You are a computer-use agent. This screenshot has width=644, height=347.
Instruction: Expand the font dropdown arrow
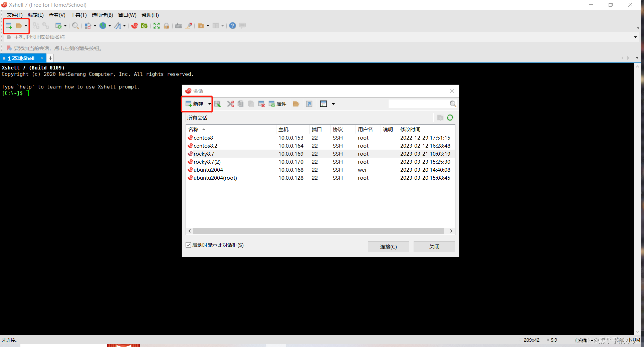coord(124,26)
